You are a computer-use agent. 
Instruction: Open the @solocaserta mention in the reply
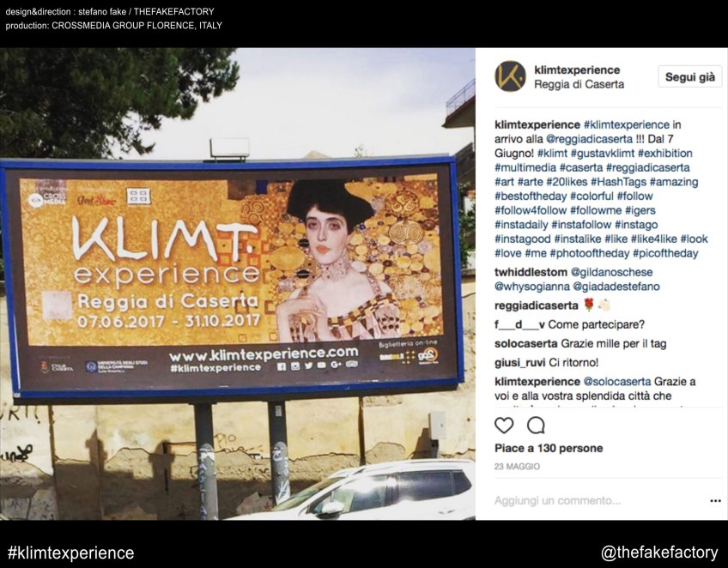point(617,382)
